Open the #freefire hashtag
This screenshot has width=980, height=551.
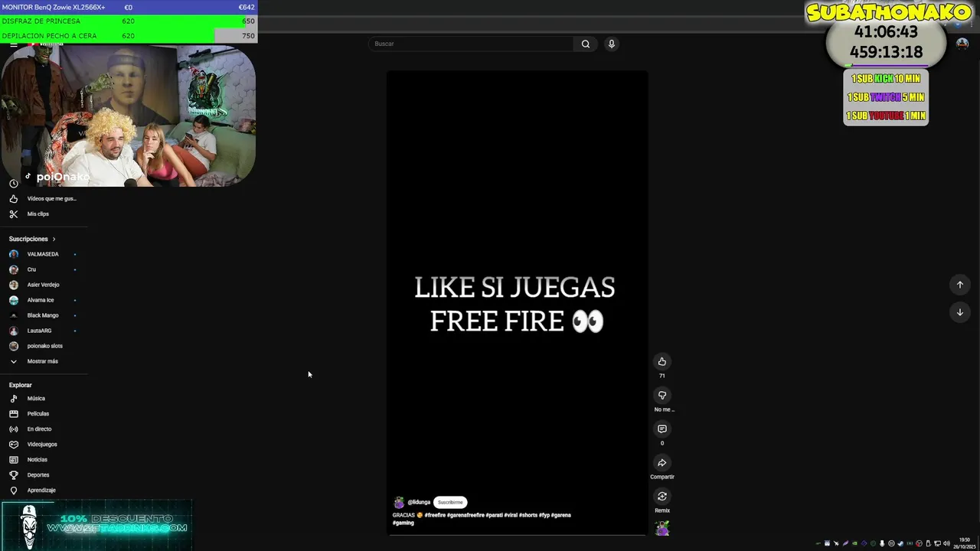click(435, 516)
